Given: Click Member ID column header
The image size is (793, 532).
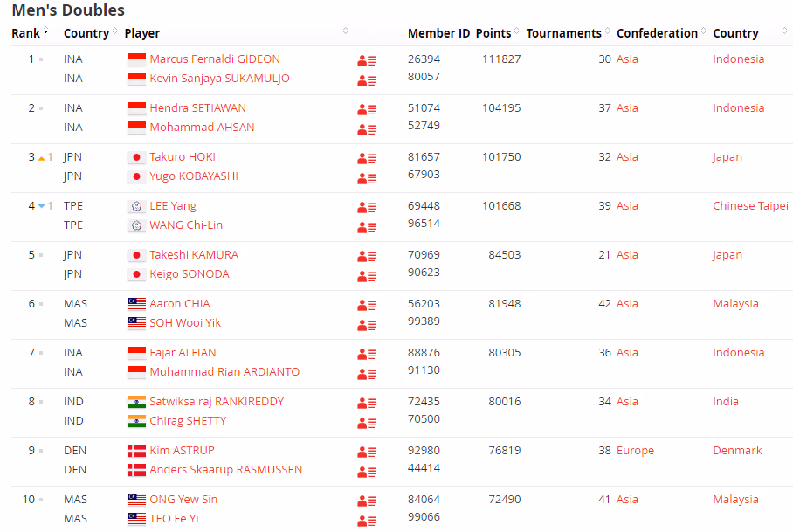Looking at the screenshot, I should tap(438, 33).
